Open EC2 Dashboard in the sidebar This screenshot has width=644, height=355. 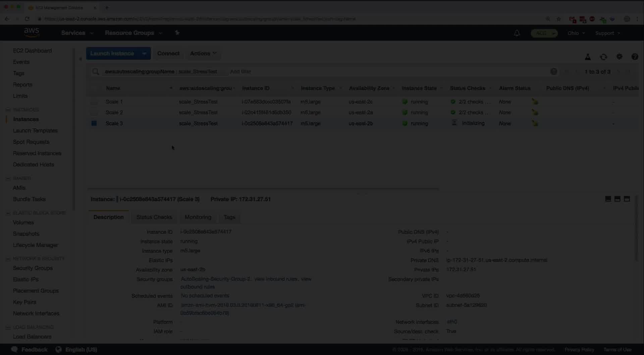(33, 51)
